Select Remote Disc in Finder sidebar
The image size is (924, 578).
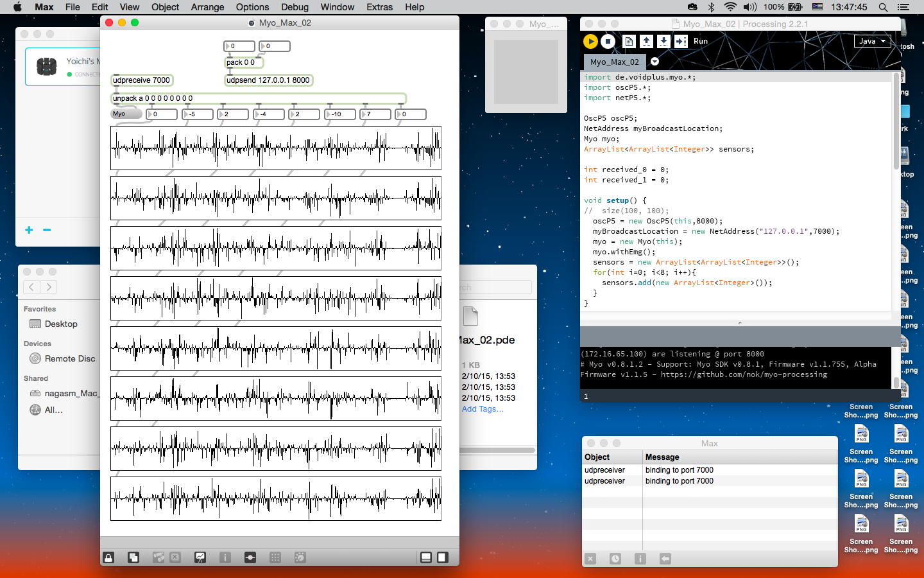69,358
